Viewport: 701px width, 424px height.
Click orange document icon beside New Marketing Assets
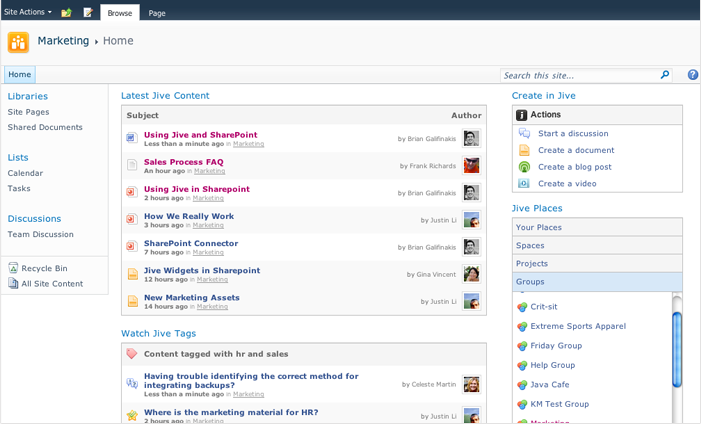(133, 301)
